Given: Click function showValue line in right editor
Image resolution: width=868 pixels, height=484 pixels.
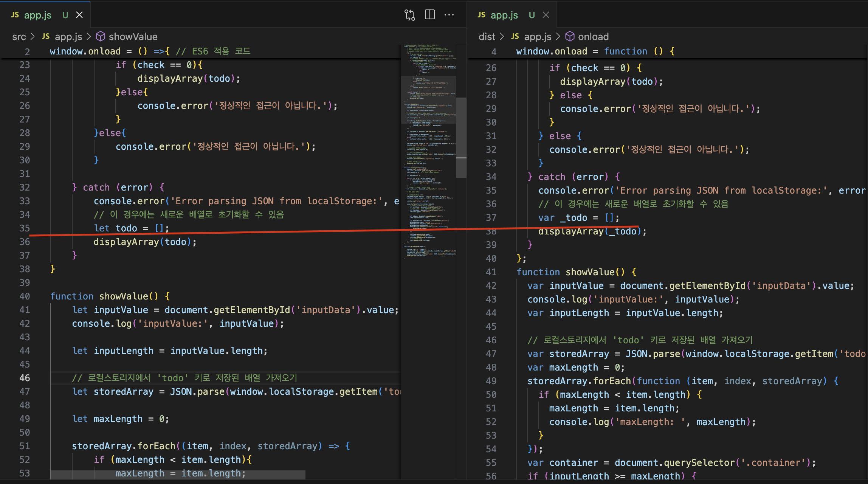Looking at the screenshot, I should (x=576, y=272).
